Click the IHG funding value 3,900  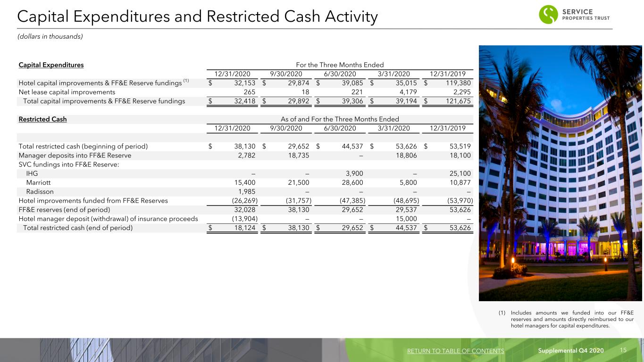[x=353, y=173]
